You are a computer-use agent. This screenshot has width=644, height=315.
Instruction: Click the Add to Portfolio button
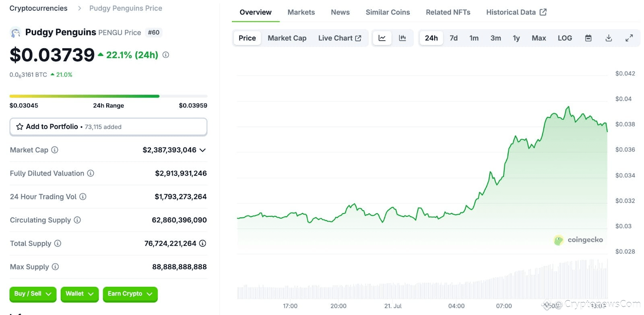(108, 127)
